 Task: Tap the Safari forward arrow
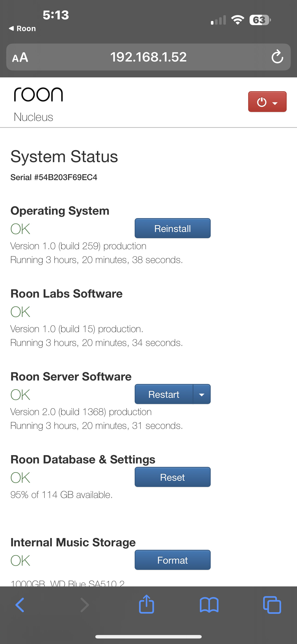[x=84, y=605]
